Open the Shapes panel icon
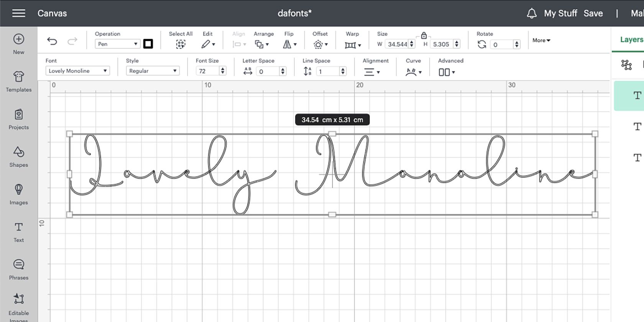The height and width of the screenshot is (322, 644). pyautogui.click(x=18, y=152)
